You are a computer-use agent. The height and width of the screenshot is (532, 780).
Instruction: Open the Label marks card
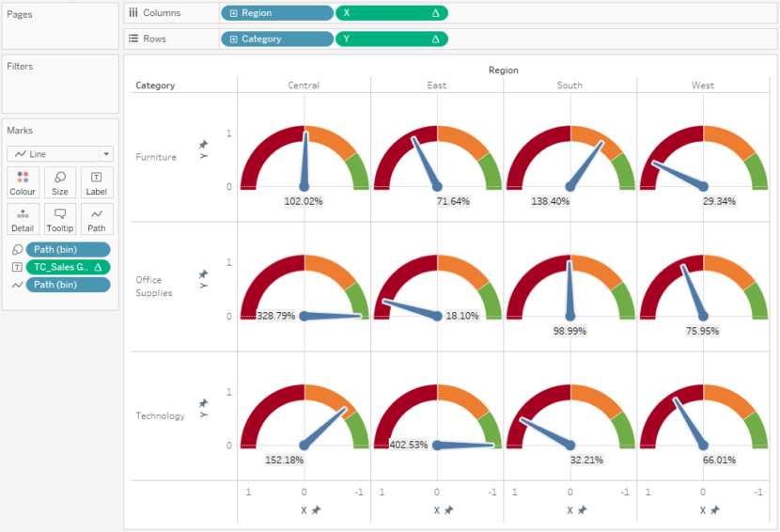[97, 182]
